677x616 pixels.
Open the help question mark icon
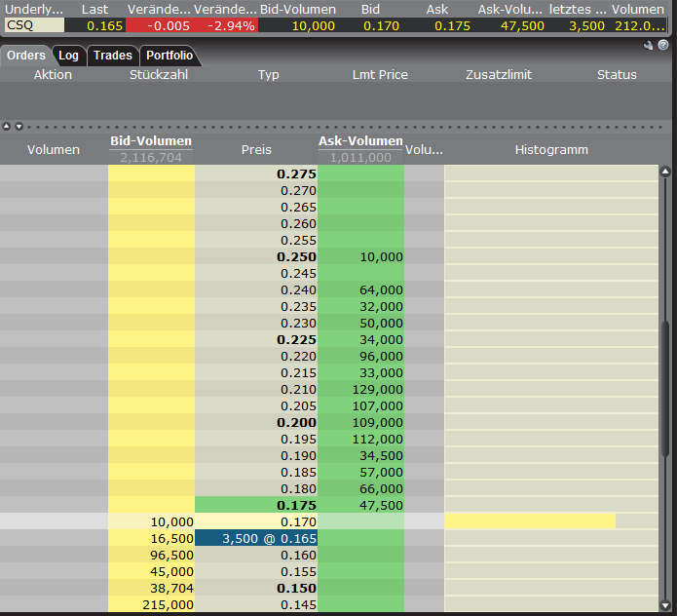pos(663,46)
